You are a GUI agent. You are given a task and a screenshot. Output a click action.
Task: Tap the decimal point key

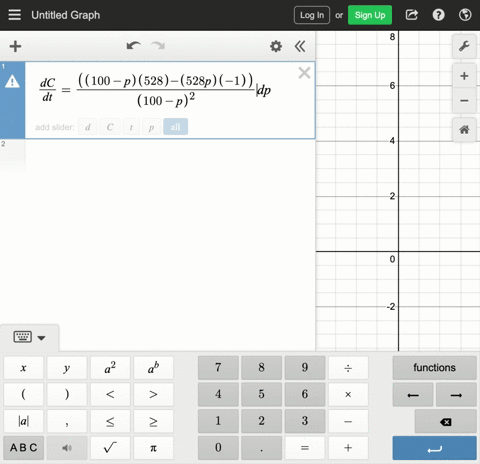[261, 448]
